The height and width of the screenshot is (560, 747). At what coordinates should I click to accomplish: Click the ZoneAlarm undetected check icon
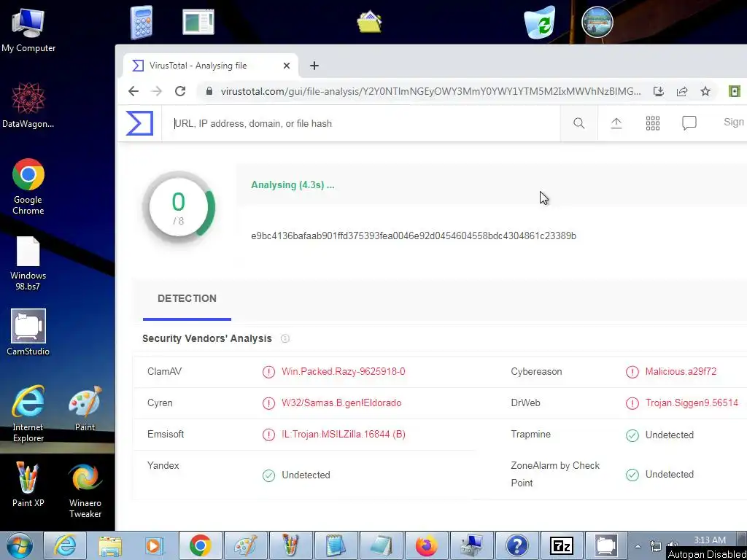(x=632, y=475)
